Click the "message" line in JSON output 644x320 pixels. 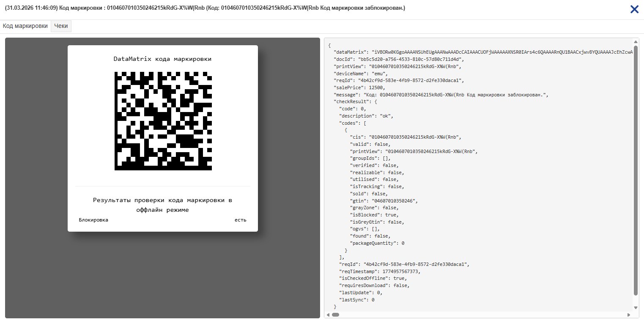440,95
